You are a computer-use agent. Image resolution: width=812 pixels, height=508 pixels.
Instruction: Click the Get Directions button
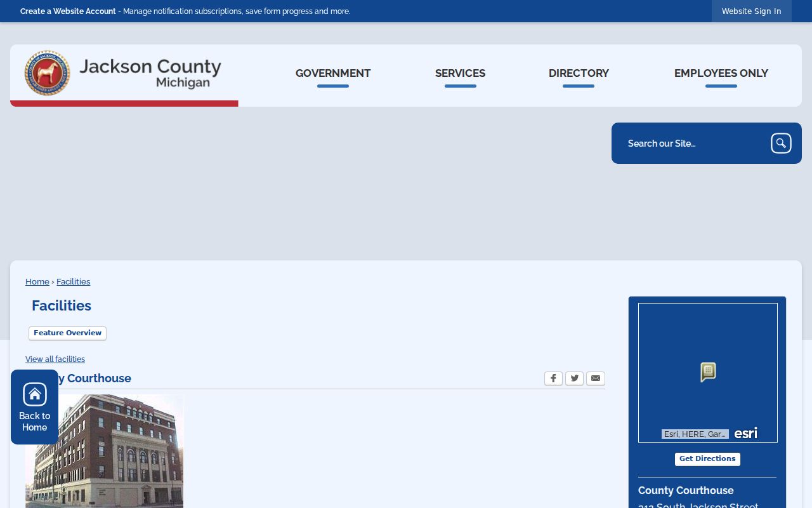(707, 459)
